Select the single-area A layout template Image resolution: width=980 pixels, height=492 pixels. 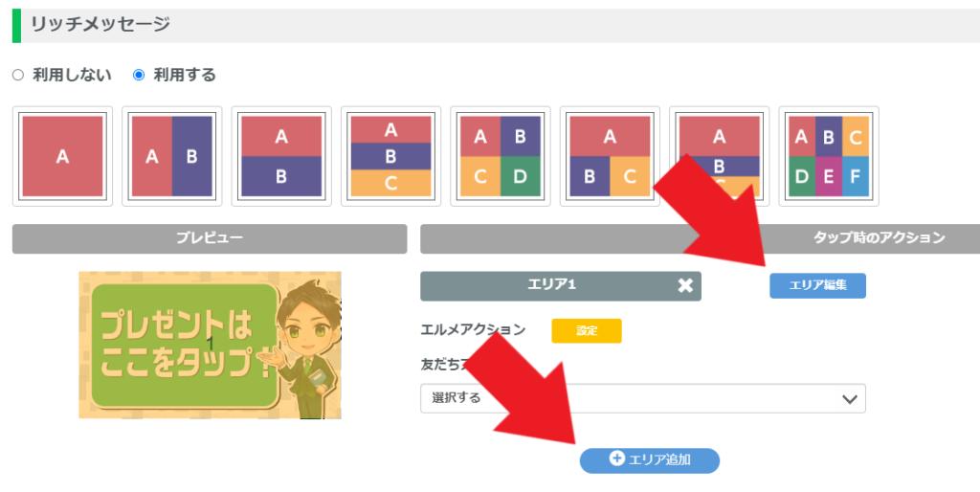coord(62,156)
